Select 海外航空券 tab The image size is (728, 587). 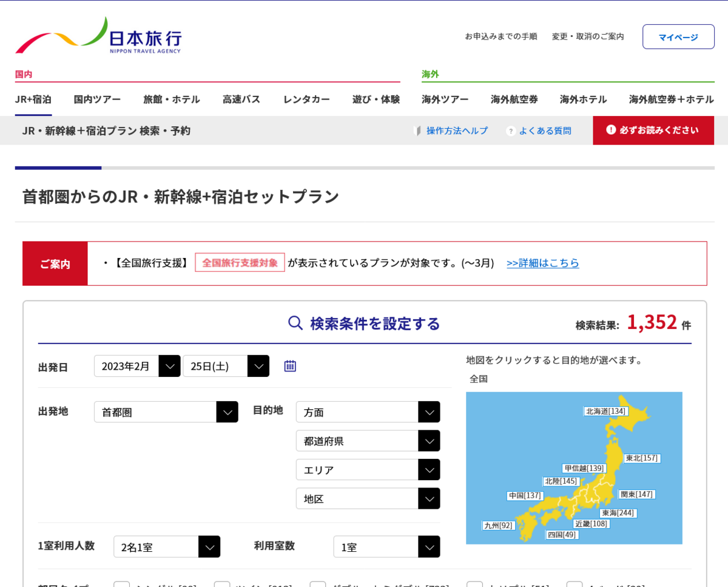[514, 99]
